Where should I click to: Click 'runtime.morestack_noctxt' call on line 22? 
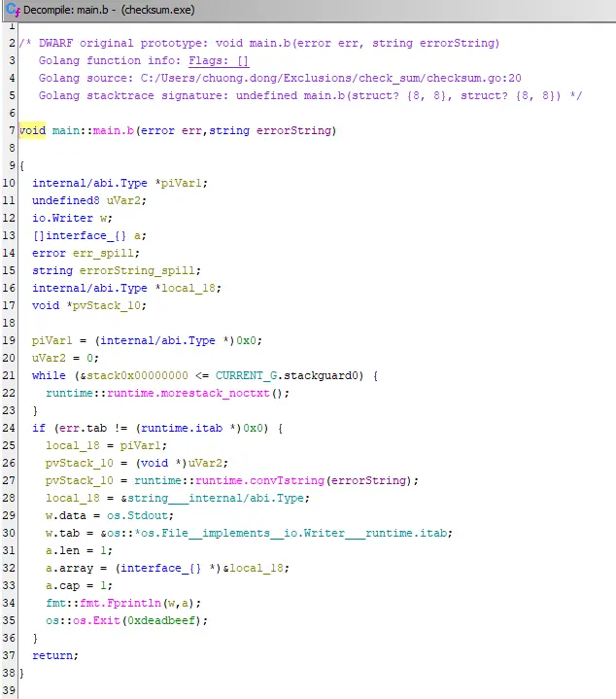pos(188,393)
